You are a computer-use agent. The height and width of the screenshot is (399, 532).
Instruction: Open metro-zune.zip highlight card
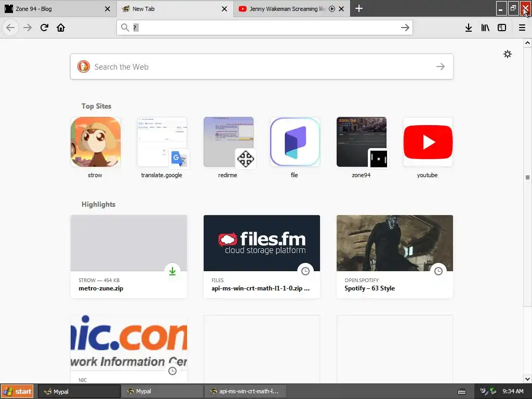(129, 257)
